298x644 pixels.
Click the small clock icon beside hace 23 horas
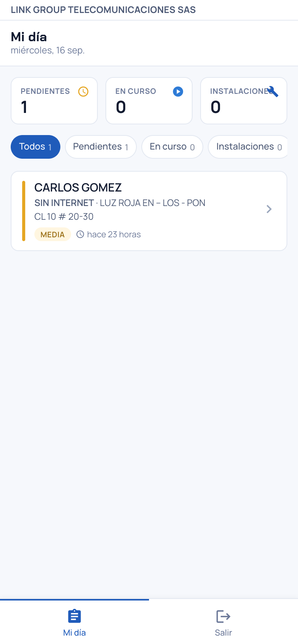80,234
